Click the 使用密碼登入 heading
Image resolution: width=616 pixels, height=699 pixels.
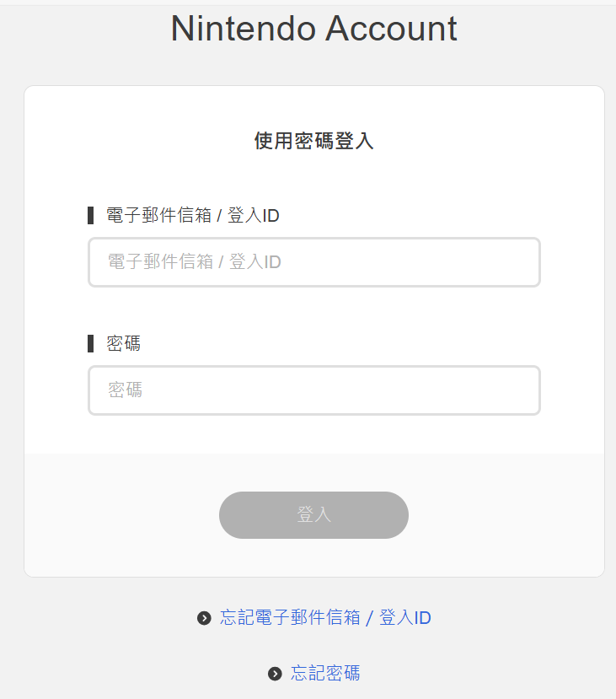click(313, 140)
